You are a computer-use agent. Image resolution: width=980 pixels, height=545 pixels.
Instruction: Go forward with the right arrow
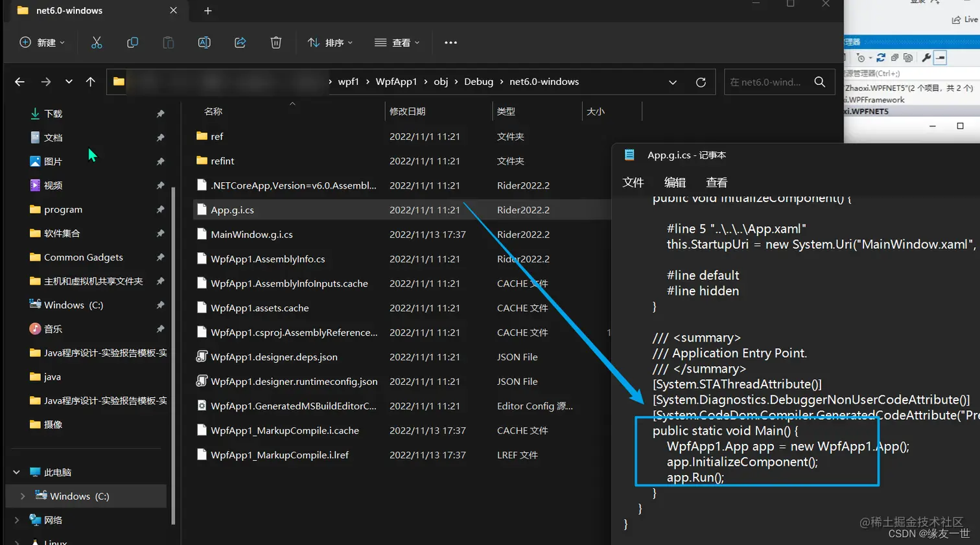pos(45,82)
